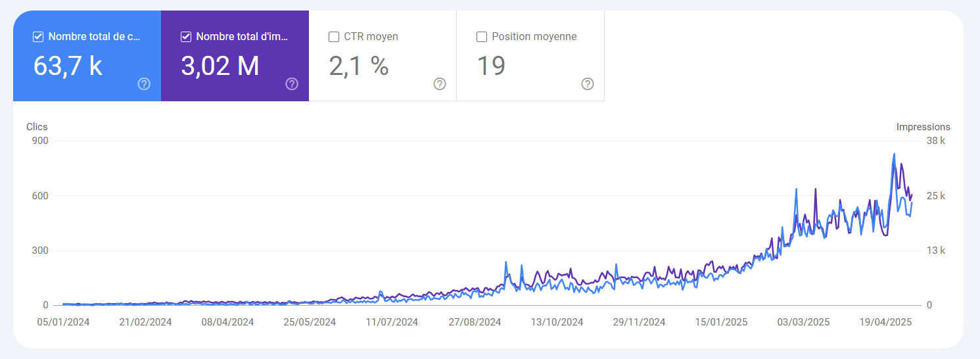Click the 3,02 M impressions value
The height and width of the screenshot is (359, 980).
(x=220, y=66)
